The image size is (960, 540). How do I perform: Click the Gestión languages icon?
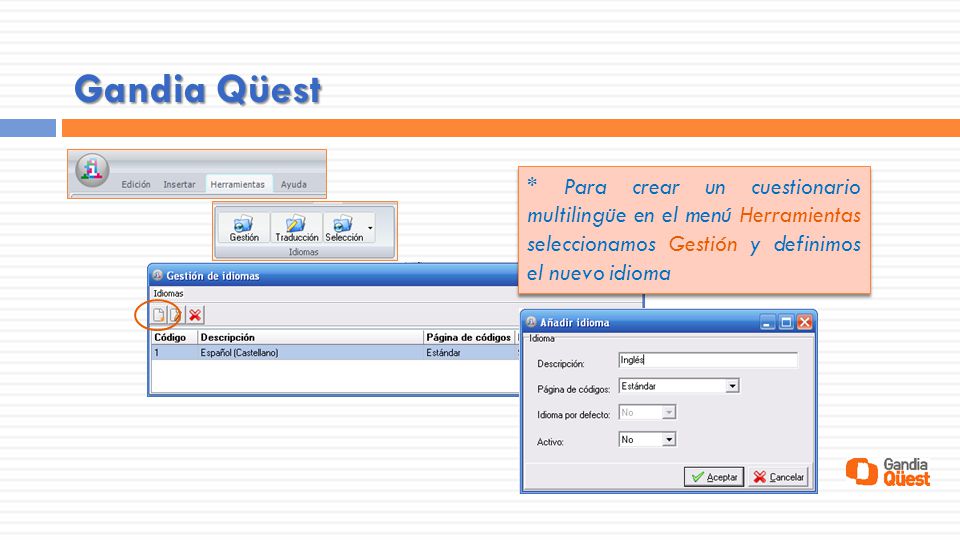(x=244, y=228)
